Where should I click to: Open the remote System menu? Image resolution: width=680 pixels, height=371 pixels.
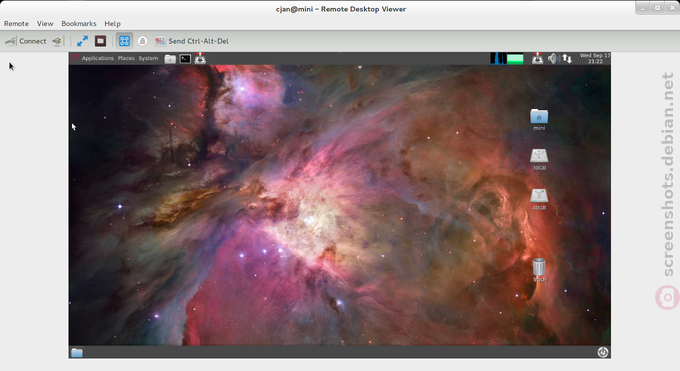click(148, 58)
